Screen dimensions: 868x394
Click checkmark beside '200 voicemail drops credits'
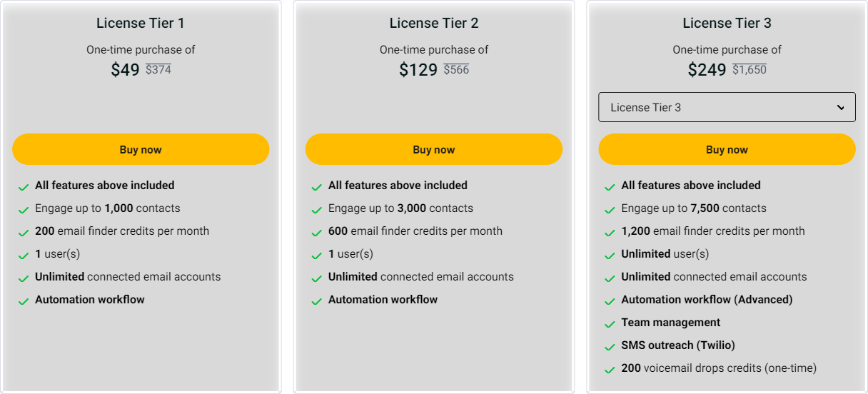(610, 370)
